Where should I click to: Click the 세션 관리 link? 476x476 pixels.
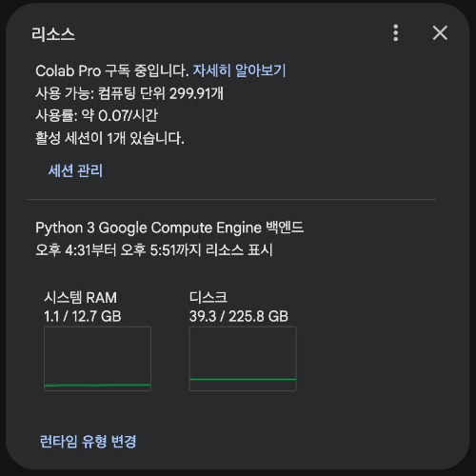[75, 170]
